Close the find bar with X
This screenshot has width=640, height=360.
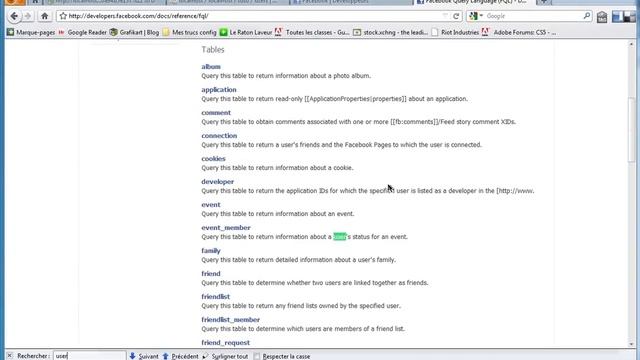[10, 356]
